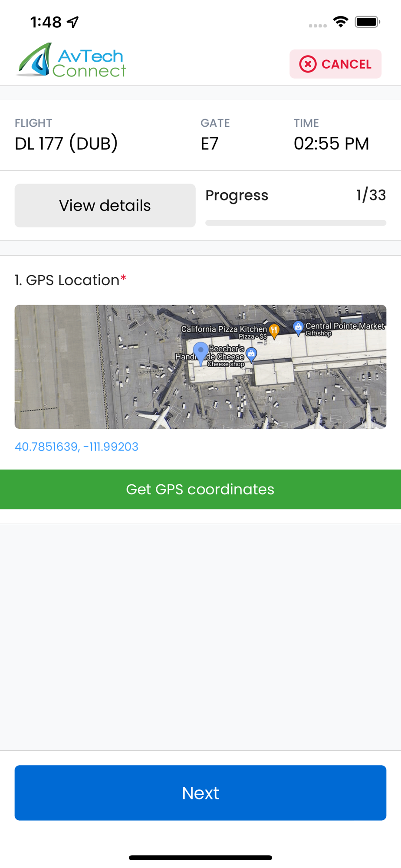Tap the location arrow in status bar

pos(72,22)
